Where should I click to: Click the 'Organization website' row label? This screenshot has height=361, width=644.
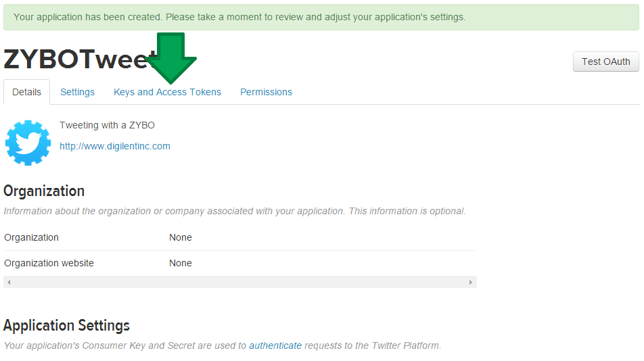49,263
